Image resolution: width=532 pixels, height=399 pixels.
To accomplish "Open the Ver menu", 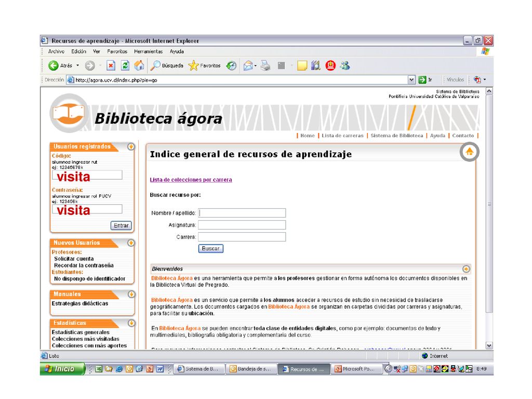I will coord(97,51).
